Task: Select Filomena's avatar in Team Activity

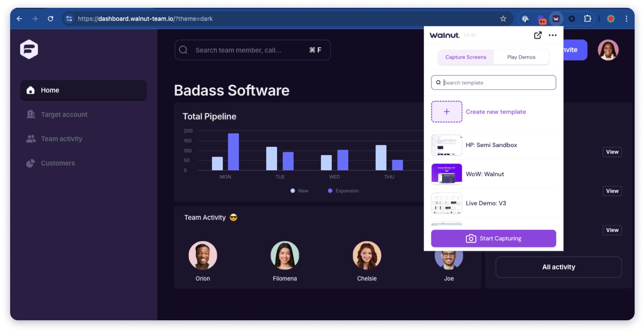Action: pyautogui.click(x=285, y=255)
